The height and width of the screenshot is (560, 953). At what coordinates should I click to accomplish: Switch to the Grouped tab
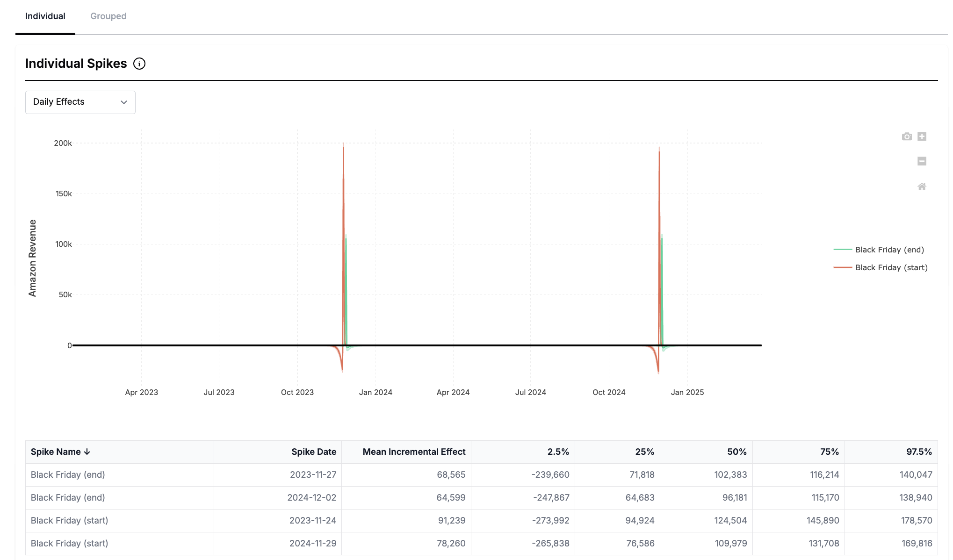(x=108, y=16)
